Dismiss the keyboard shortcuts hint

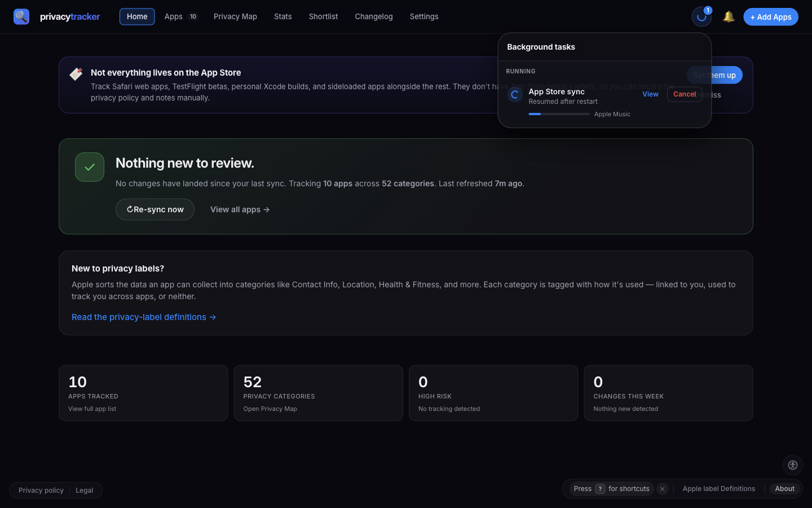click(663, 489)
